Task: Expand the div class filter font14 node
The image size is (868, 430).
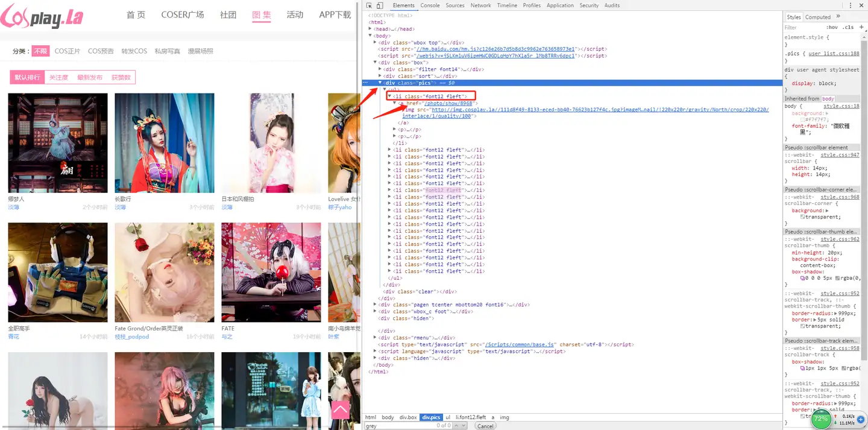Action: (380, 69)
